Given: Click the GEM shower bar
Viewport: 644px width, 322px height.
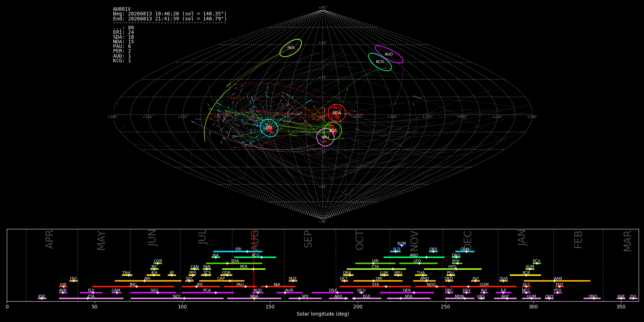Looking at the screenshot, I should (x=465, y=252).
